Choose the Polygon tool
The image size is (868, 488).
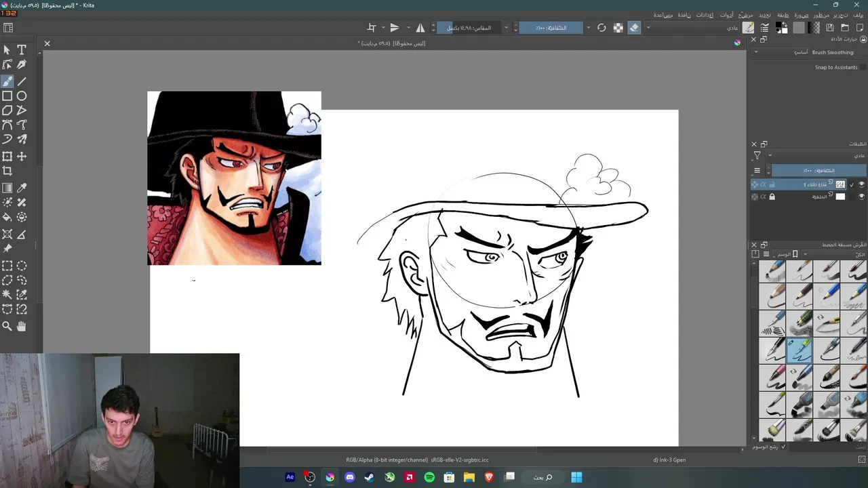tap(7, 110)
